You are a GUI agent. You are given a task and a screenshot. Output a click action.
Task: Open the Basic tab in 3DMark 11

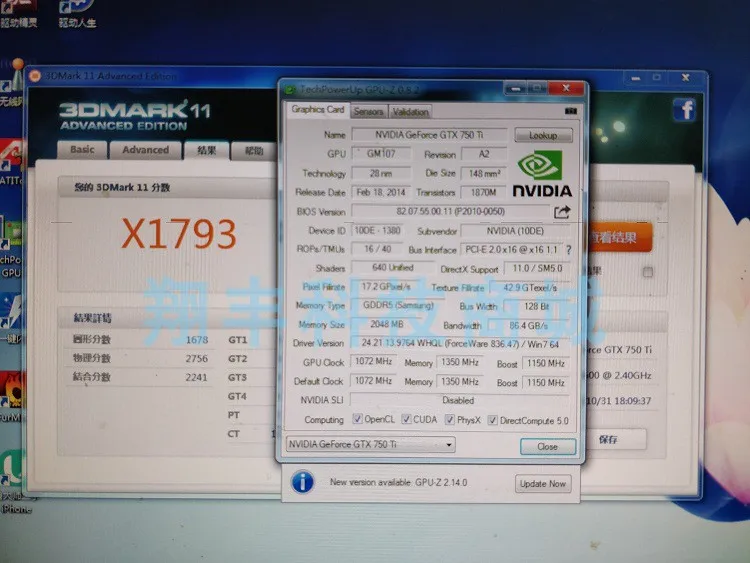[x=82, y=150]
